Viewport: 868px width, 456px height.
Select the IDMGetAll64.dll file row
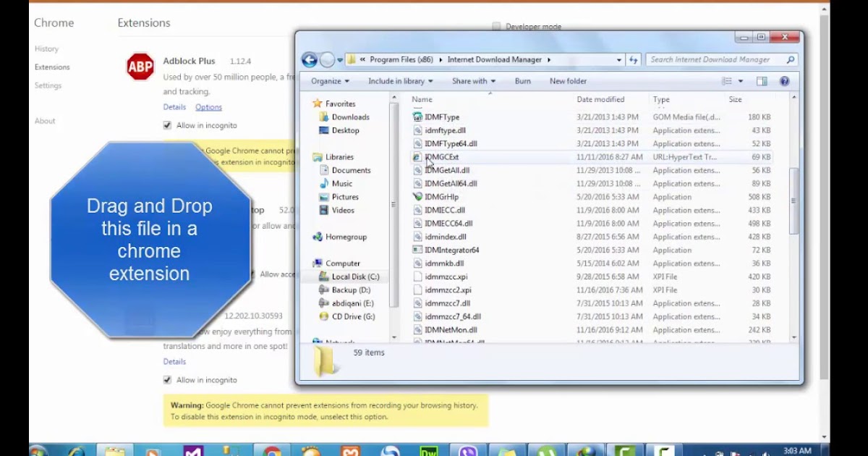(592, 184)
